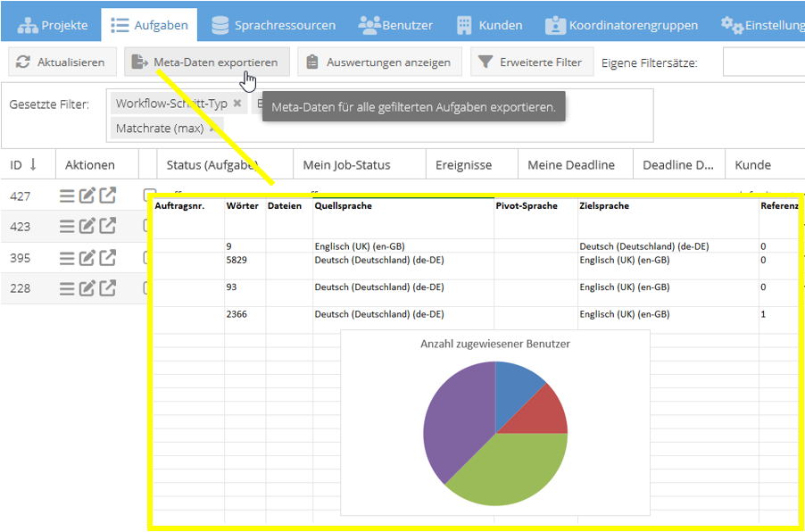Click task ID 395 cell

20,258
